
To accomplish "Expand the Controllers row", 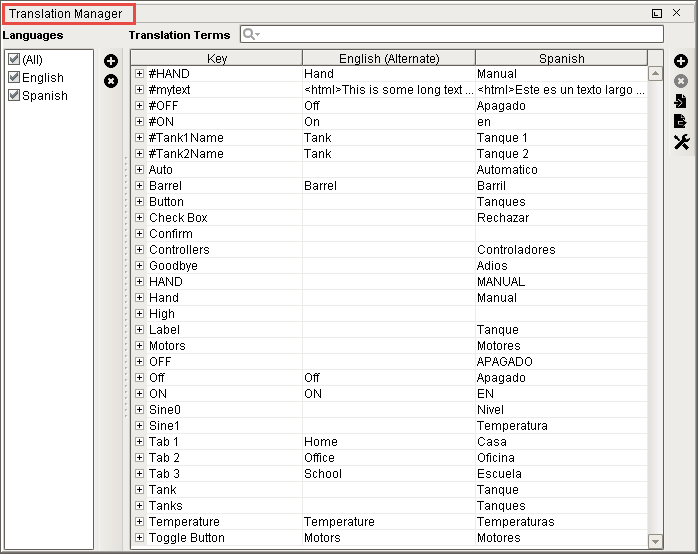I will (139, 250).
